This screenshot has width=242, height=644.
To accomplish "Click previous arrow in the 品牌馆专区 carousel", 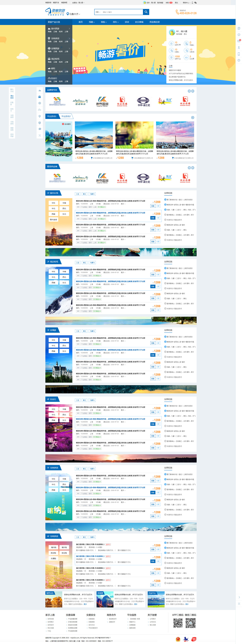I will pos(189,91).
